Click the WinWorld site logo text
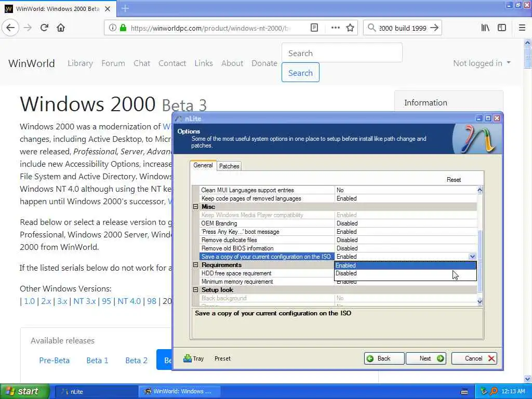Screen dimensions: 532x399 click(x=32, y=63)
